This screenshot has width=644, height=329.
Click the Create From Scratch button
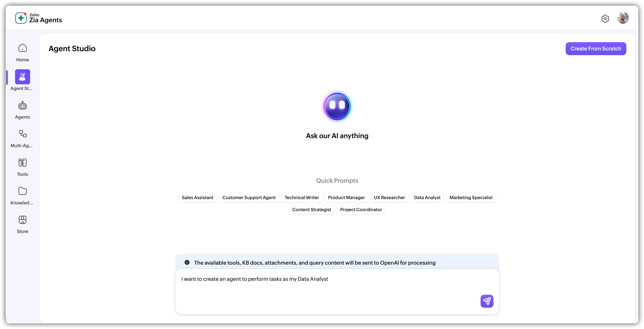click(x=595, y=49)
